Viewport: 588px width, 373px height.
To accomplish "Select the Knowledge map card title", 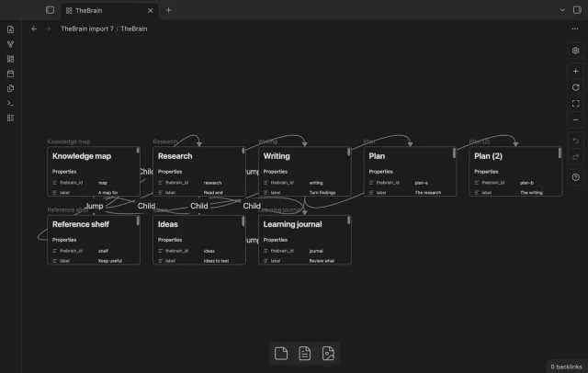I will (82, 156).
